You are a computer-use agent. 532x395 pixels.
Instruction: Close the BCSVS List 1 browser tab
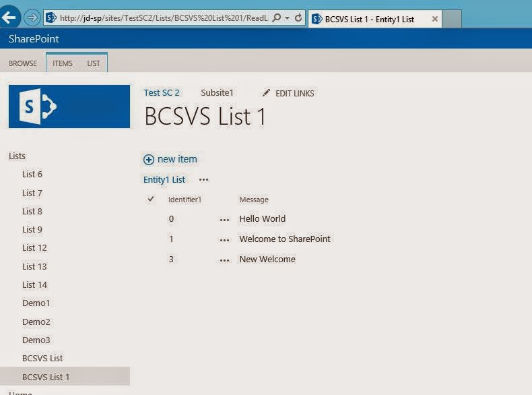point(434,19)
